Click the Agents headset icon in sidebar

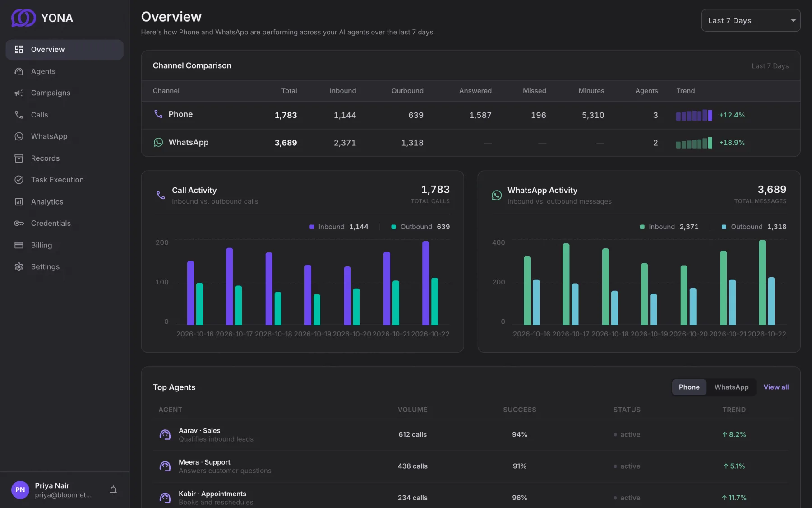click(18, 71)
